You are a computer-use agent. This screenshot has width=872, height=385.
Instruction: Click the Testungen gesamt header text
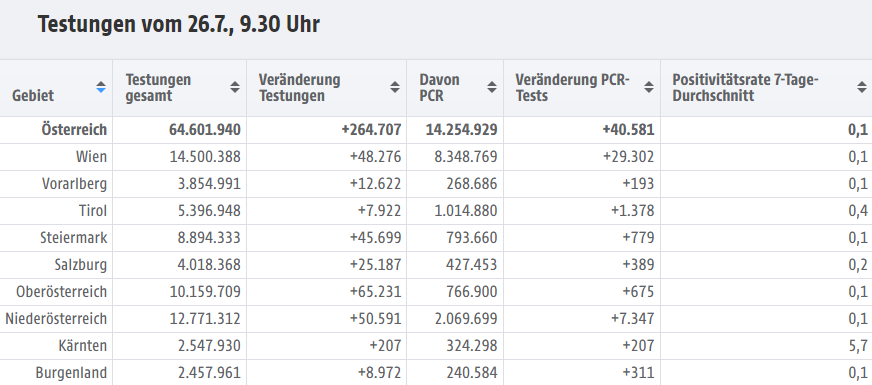pyautogui.click(x=158, y=88)
